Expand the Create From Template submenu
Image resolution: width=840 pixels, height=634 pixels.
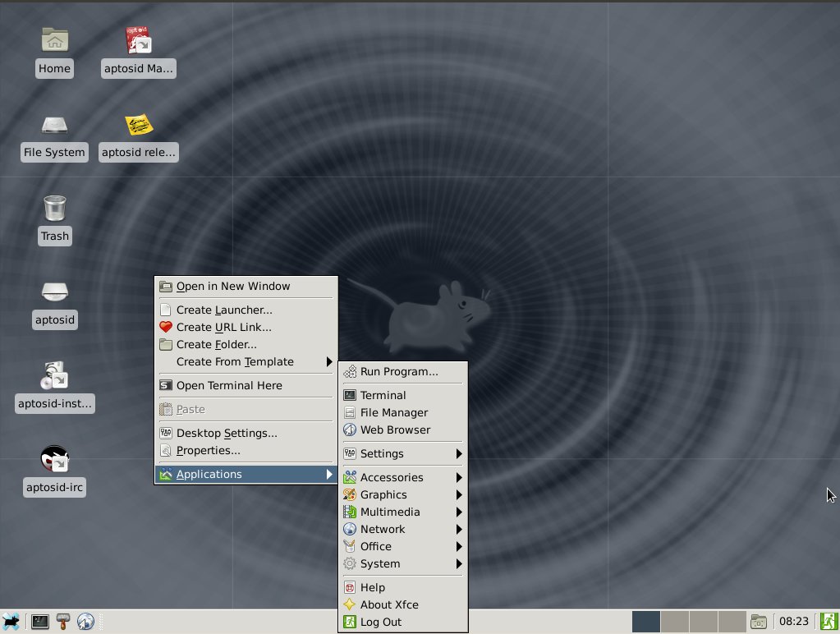click(x=246, y=361)
